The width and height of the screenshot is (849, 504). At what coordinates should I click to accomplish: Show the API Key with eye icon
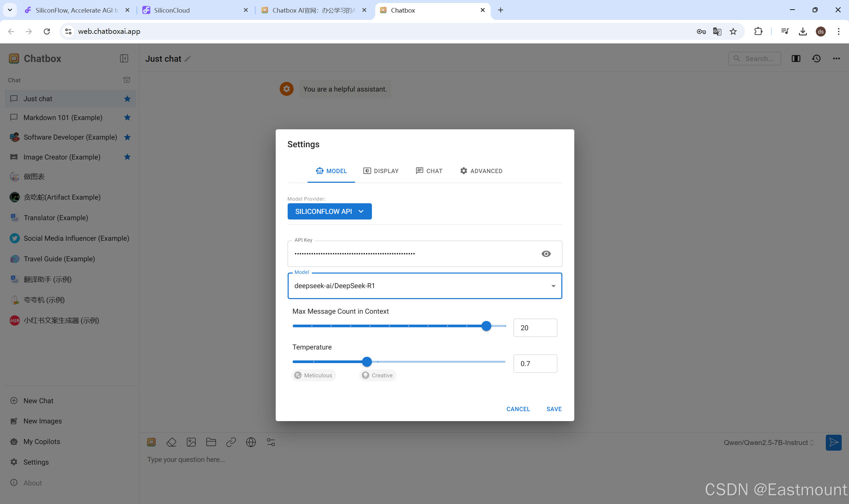546,254
